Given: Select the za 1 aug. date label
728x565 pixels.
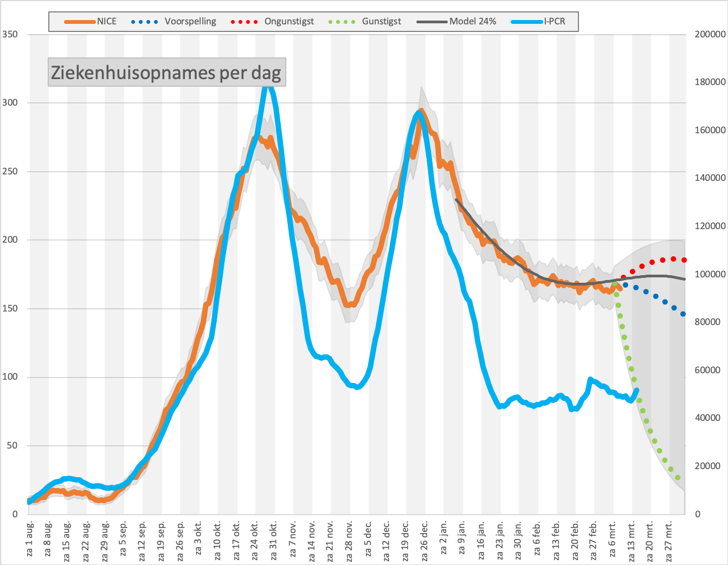Looking at the screenshot, I should coord(30,539).
